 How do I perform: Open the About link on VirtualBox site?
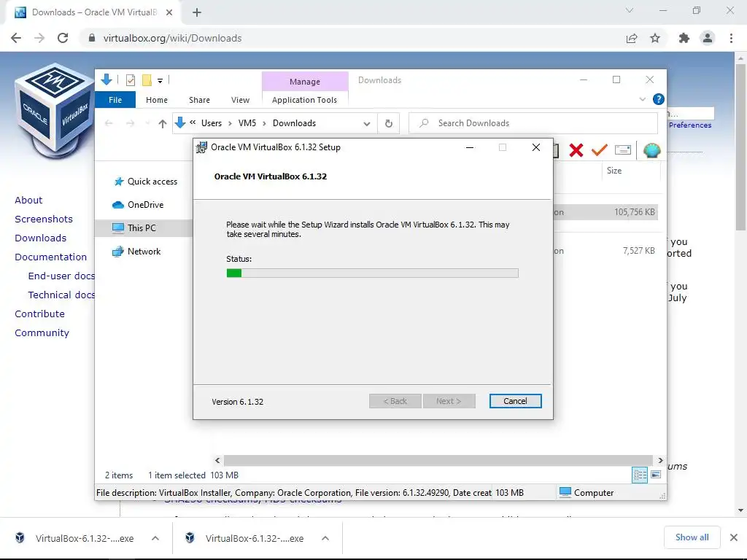pyautogui.click(x=28, y=200)
